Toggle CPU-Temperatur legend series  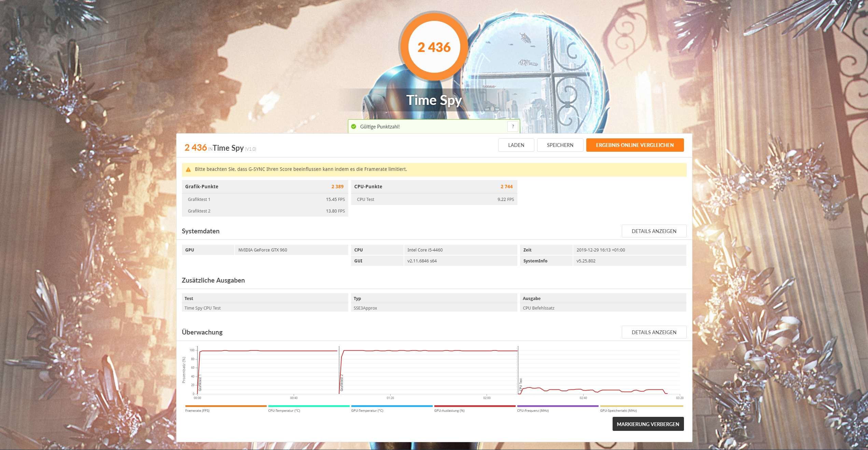[x=309, y=409]
